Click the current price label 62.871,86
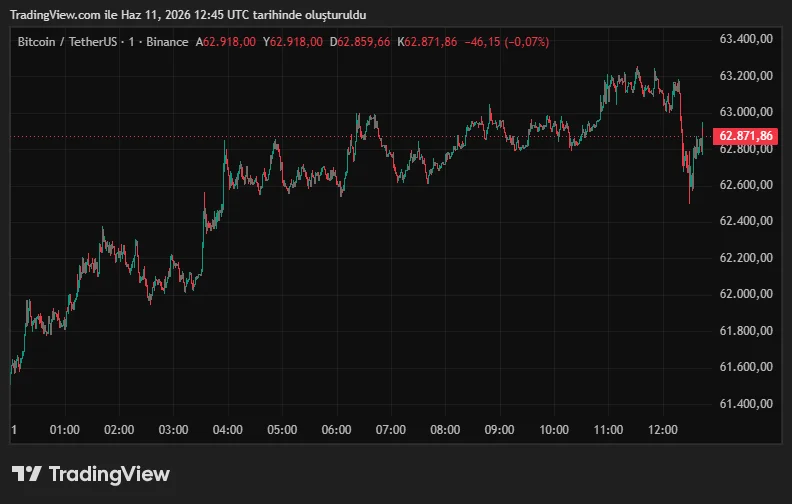The image size is (792, 504). tap(745, 136)
